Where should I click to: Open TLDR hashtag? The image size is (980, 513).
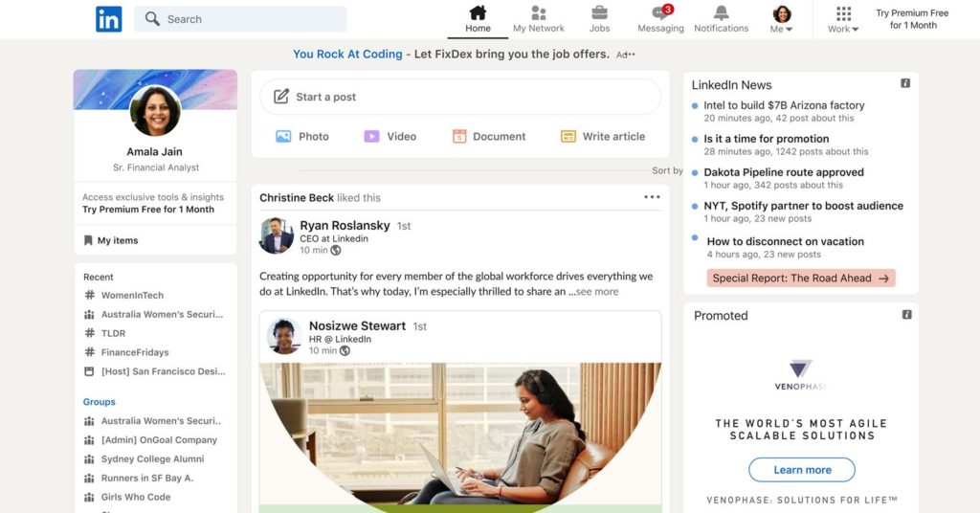pos(105,333)
